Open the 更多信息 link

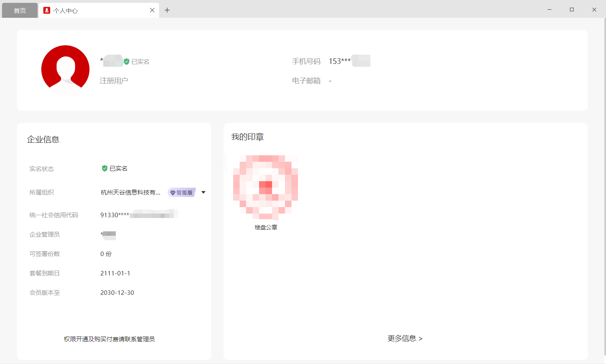(x=405, y=339)
